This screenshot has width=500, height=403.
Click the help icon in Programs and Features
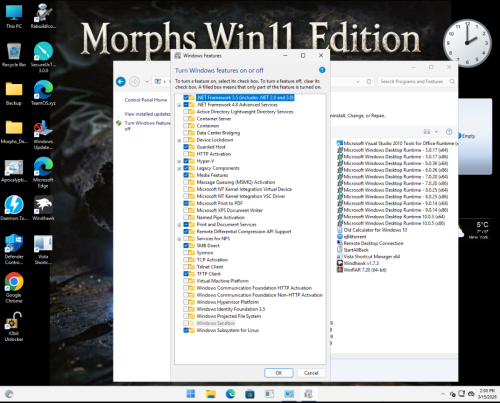coord(449,132)
